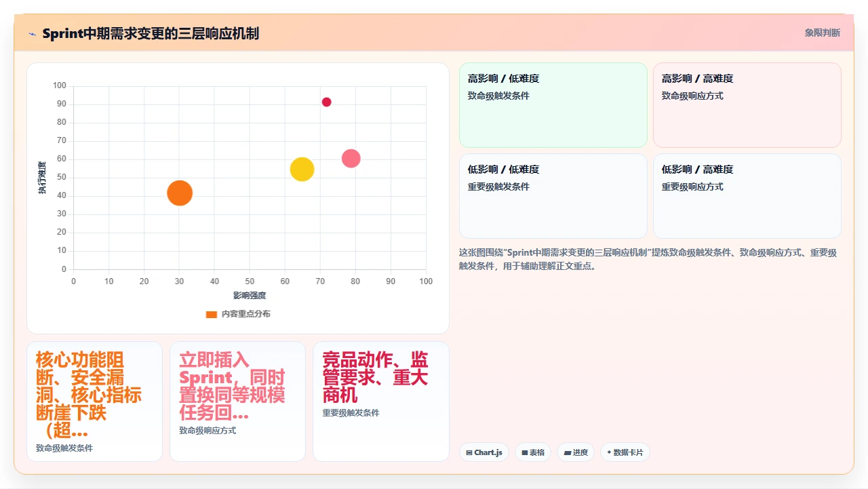Click 致命级触发条件 text in green quadrant
Image resolution: width=868 pixels, height=489 pixels.
tap(498, 96)
